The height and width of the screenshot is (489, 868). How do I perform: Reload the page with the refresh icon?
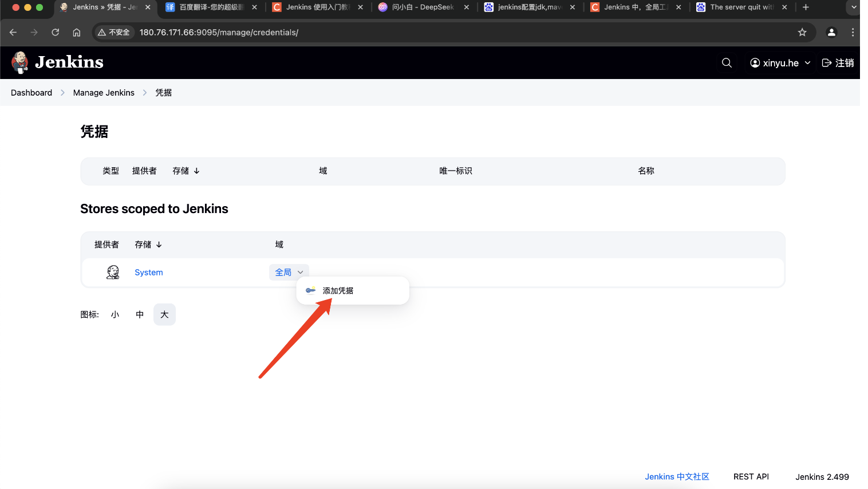pyautogui.click(x=56, y=32)
